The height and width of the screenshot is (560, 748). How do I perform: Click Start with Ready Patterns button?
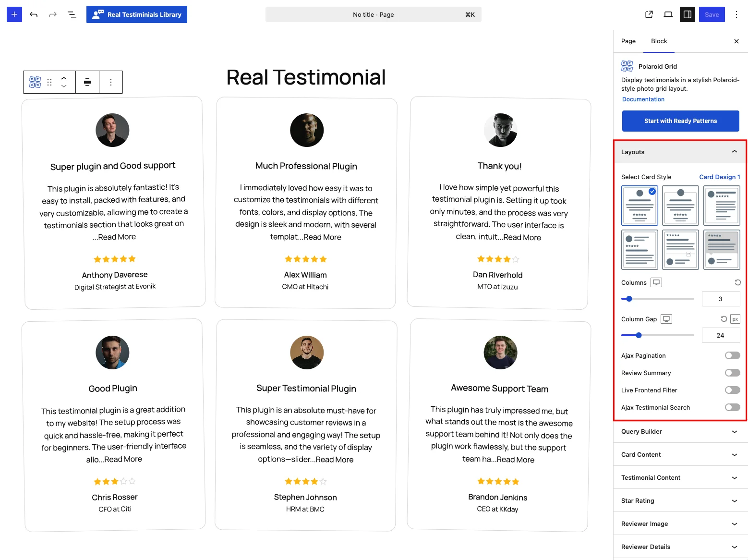(681, 121)
